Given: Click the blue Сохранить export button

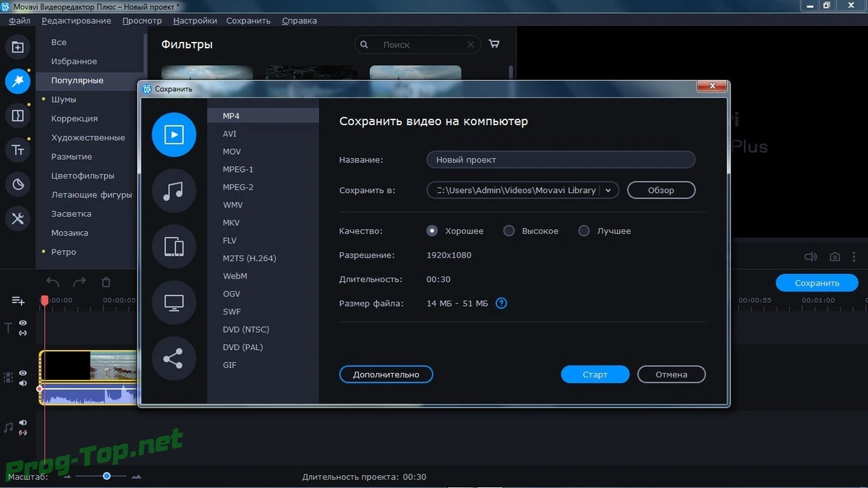Looking at the screenshot, I should pyautogui.click(x=817, y=283).
